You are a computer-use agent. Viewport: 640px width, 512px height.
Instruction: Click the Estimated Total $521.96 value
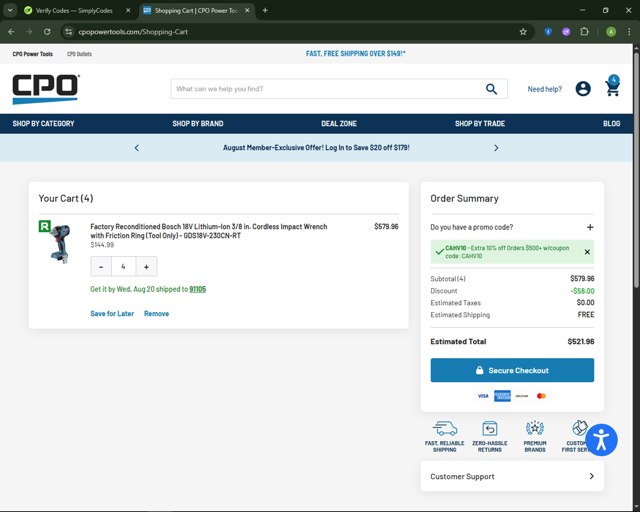pos(580,341)
